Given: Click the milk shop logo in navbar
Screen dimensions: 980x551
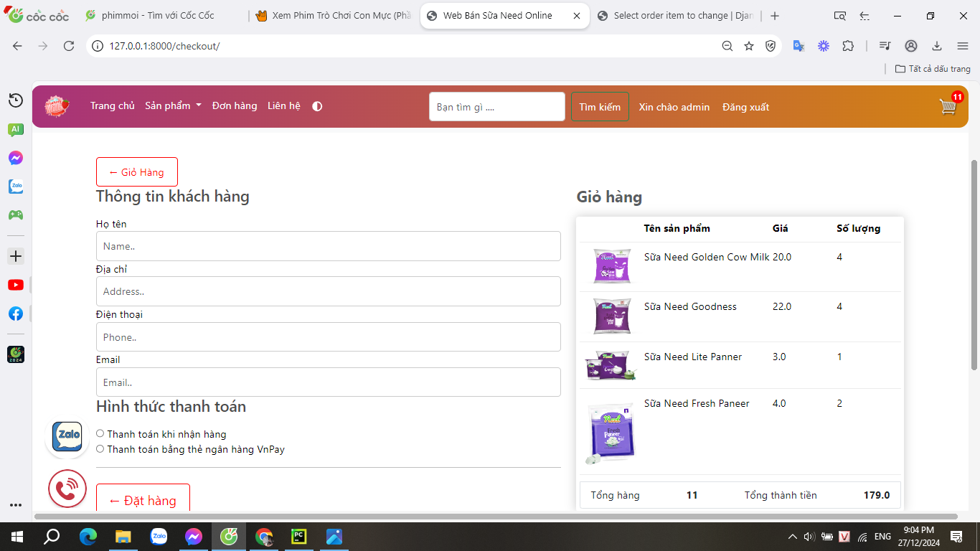Looking at the screenshot, I should point(57,106).
